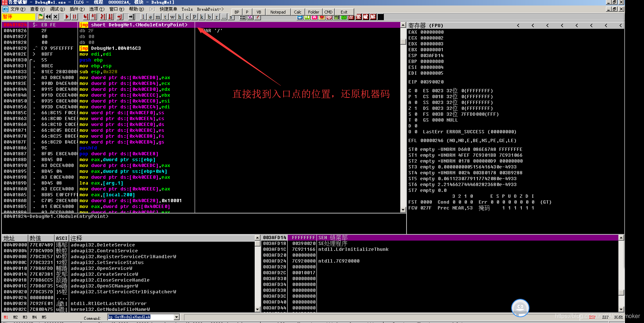Image resolution: width=644 pixels, height=323 pixels.
Task: Open the 快捷菜单 menu
Action: (168, 9)
